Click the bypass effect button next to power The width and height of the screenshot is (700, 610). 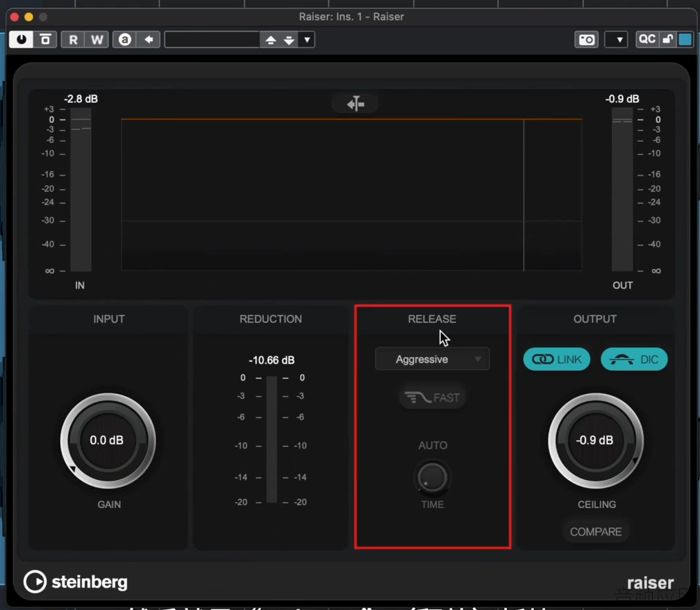[x=45, y=40]
